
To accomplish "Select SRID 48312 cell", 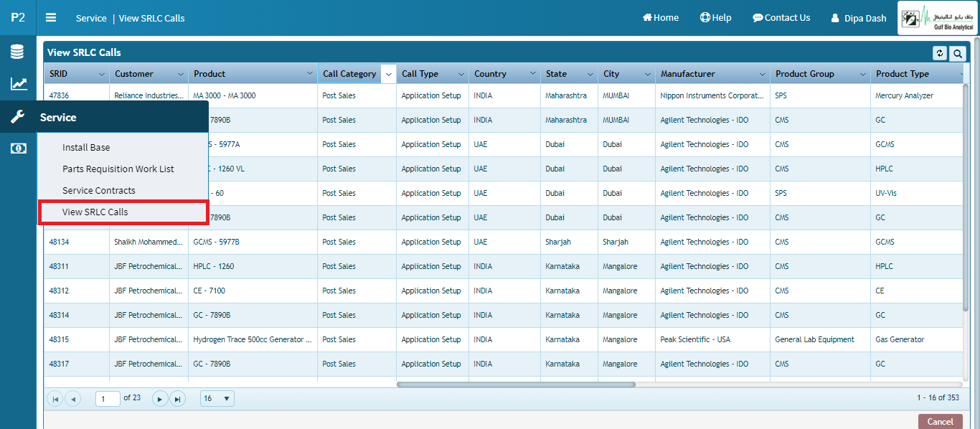I will tap(77, 291).
